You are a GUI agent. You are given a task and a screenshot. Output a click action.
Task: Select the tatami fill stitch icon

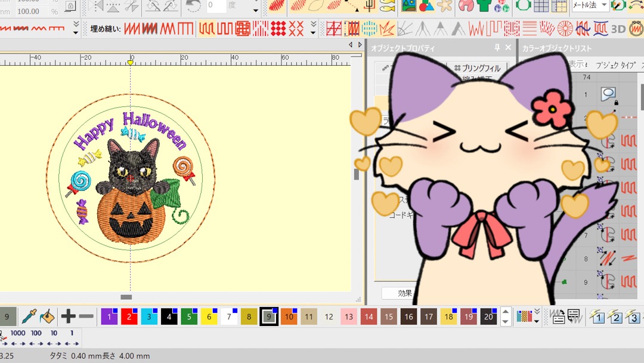[207, 29]
